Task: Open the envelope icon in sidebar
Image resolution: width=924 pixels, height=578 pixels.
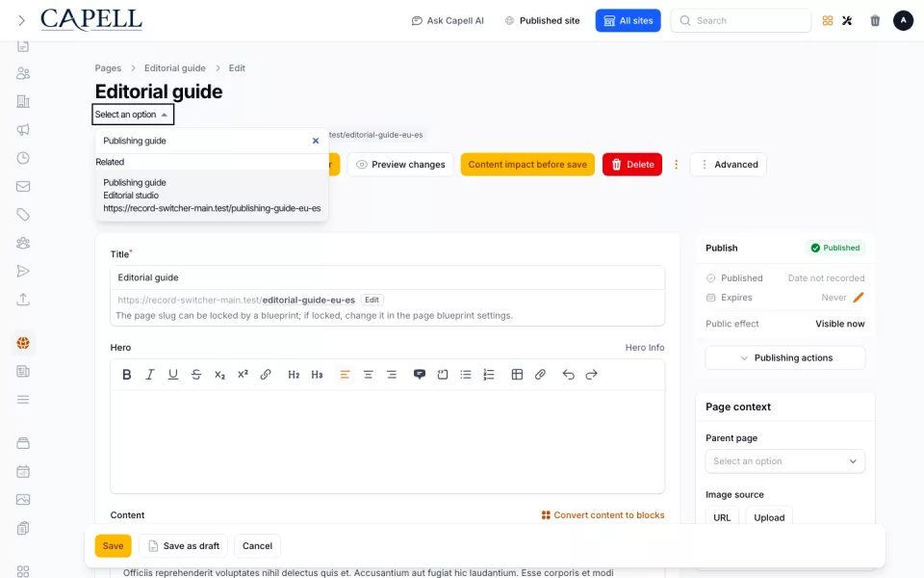Action: [x=23, y=186]
